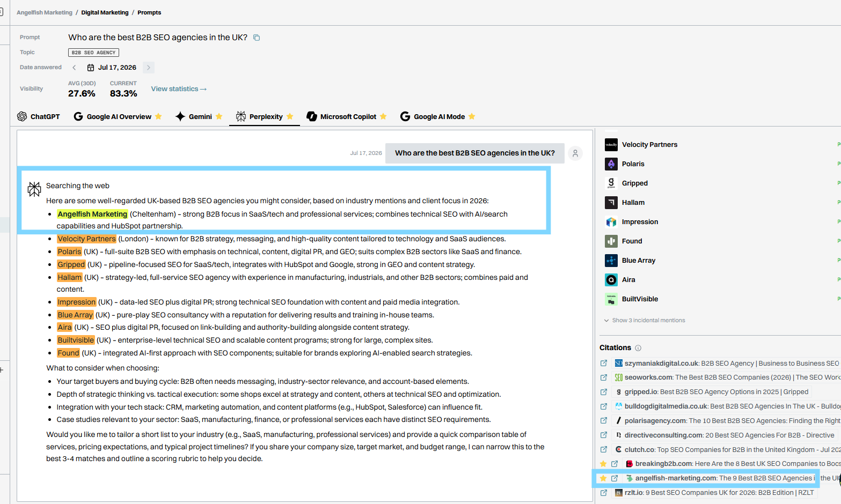Image resolution: width=841 pixels, height=504 pixels.
Task: Click the B2B SEO AGENCY topic tag
Action: point(93,53)
